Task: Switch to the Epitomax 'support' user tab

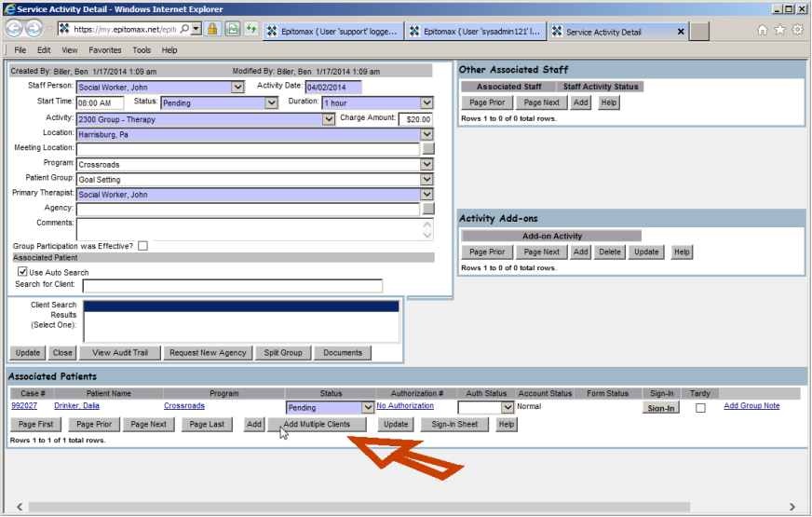Action: [x=333, y=31]
